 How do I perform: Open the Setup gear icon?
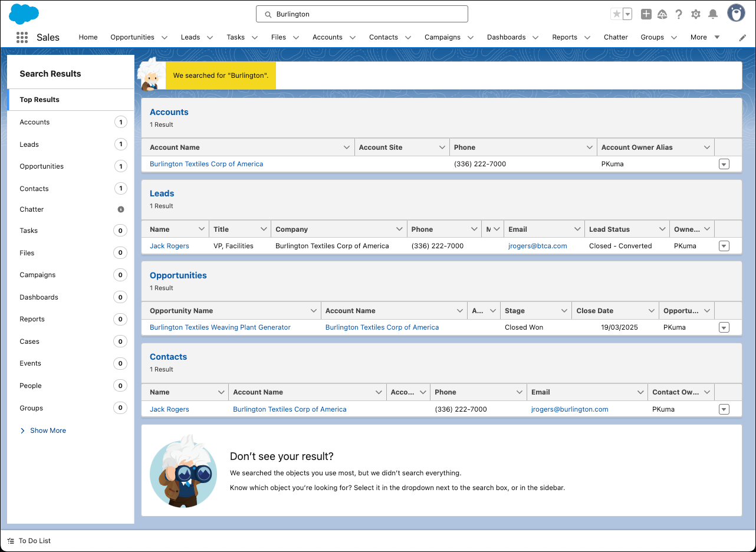(x=696, y=14)
